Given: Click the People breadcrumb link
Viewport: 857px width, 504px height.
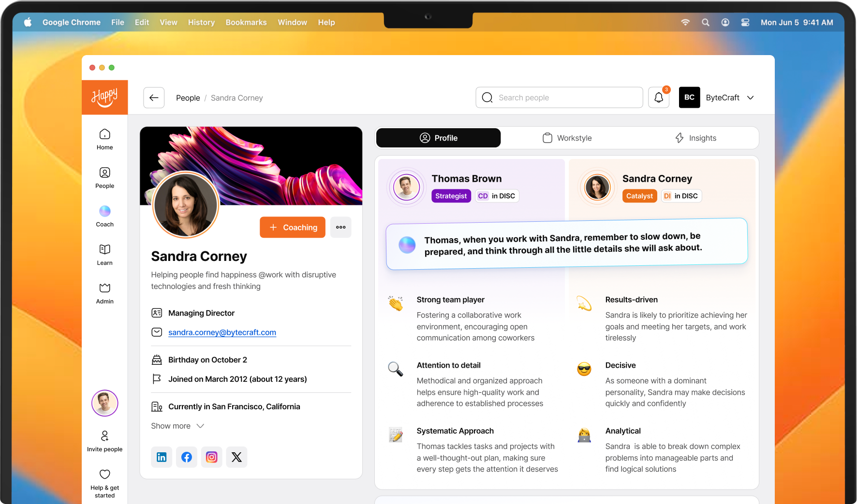Looking at the screenshot, I should point(188,98).
